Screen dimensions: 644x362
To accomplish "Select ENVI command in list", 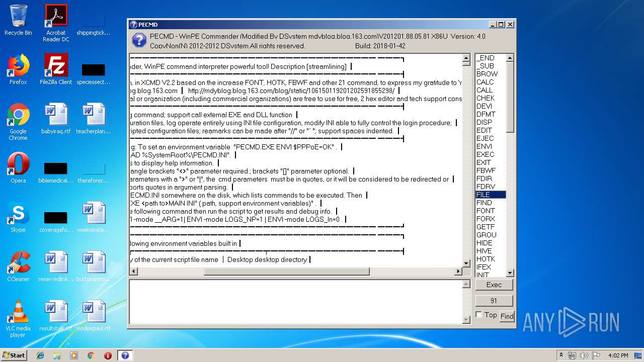I will point(491,146).
